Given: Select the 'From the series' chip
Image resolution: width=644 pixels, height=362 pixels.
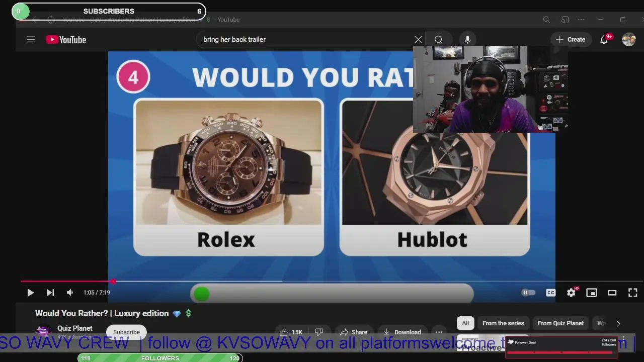Looking at the screenshot, I should [x=503, y=323].
